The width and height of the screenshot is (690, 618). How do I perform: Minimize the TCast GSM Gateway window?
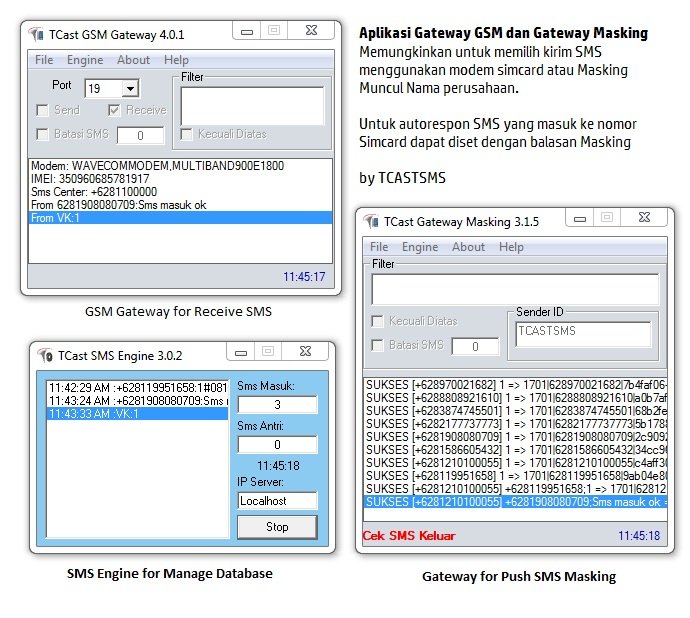coord(247,31)
